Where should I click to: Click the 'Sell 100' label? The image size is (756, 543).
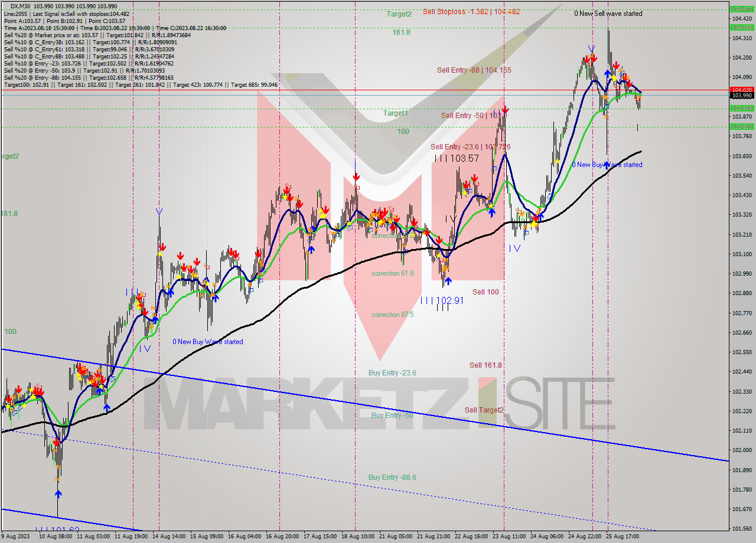(x=485, y=292)
